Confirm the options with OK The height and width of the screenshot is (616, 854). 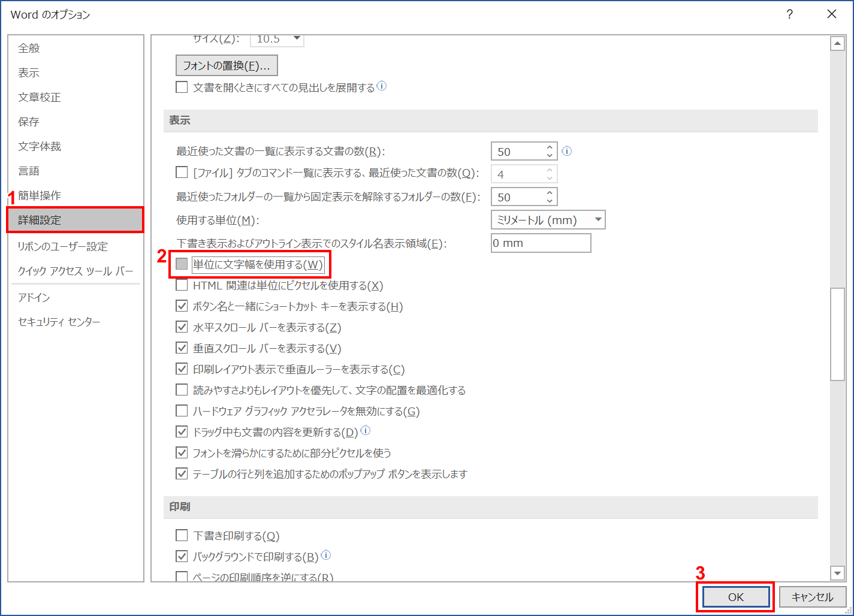(736, 597)
